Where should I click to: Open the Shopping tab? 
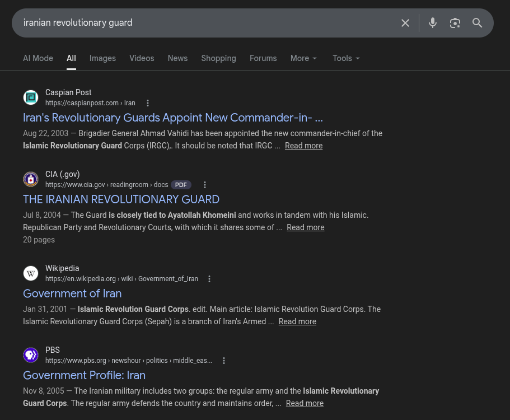218,58
